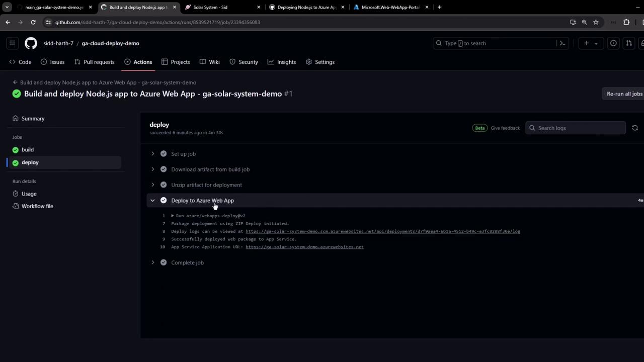Click the Re-run all jobs button
This screenshot has height=362, width=644.
pyautogui.click(x=624, y=94)
